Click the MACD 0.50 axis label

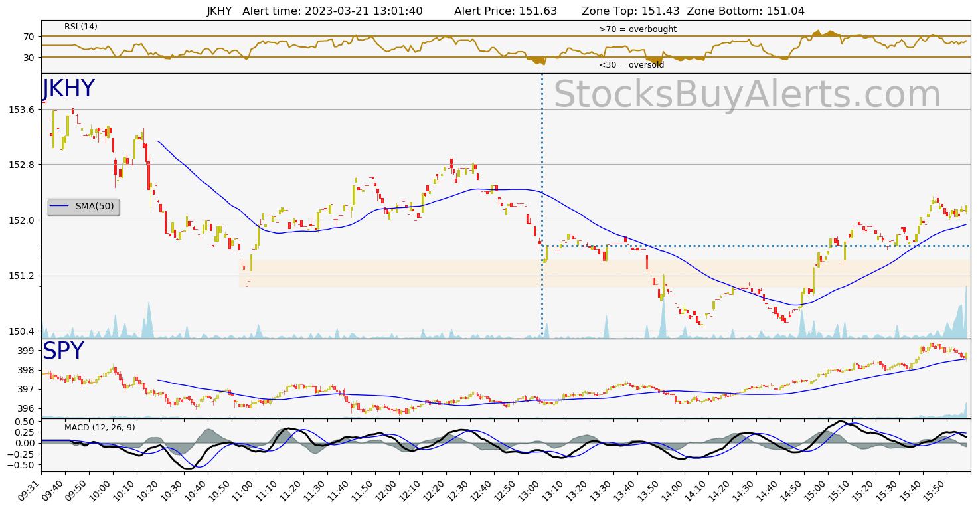(x=26, y=422)
